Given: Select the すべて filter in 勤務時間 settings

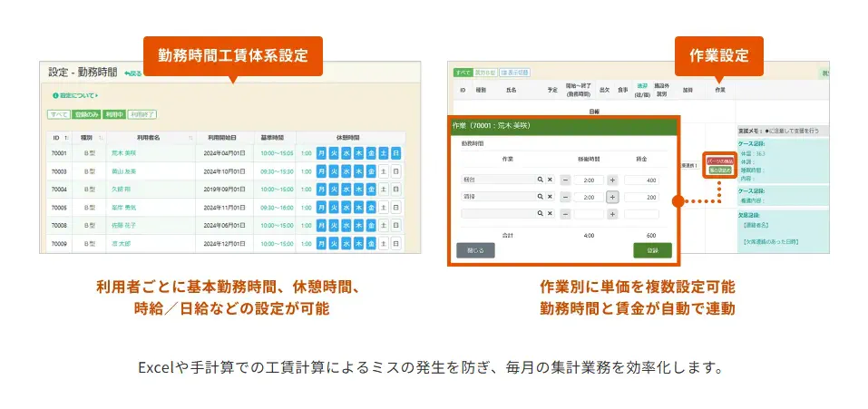Looking at the screenshot, I should click(58, 114).
